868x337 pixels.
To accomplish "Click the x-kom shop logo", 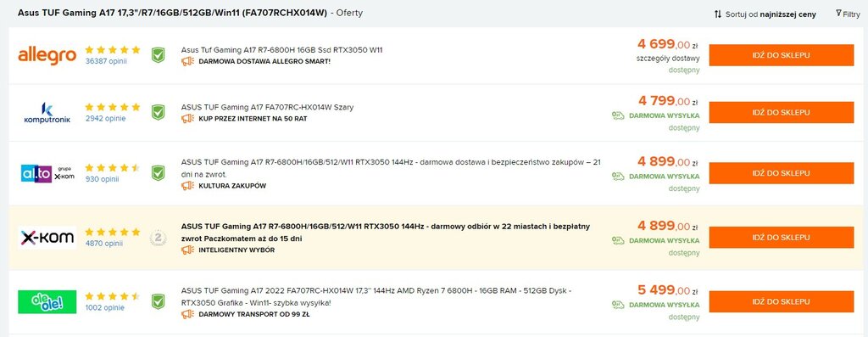I will coord(47,237).
